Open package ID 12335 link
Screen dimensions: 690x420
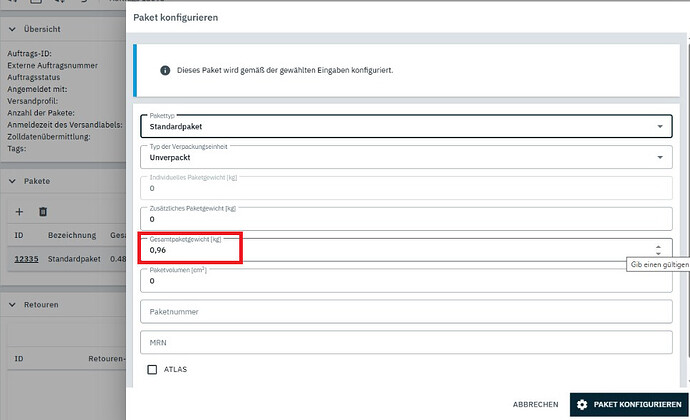(x=26, y=259)
